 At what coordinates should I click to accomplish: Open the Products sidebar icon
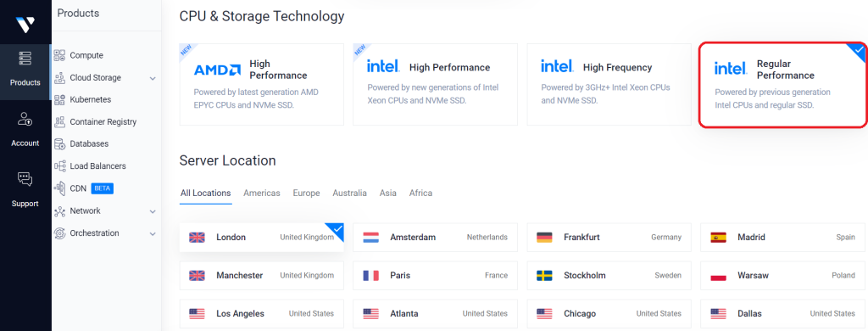pyautogui.click(x=25, y=59)
